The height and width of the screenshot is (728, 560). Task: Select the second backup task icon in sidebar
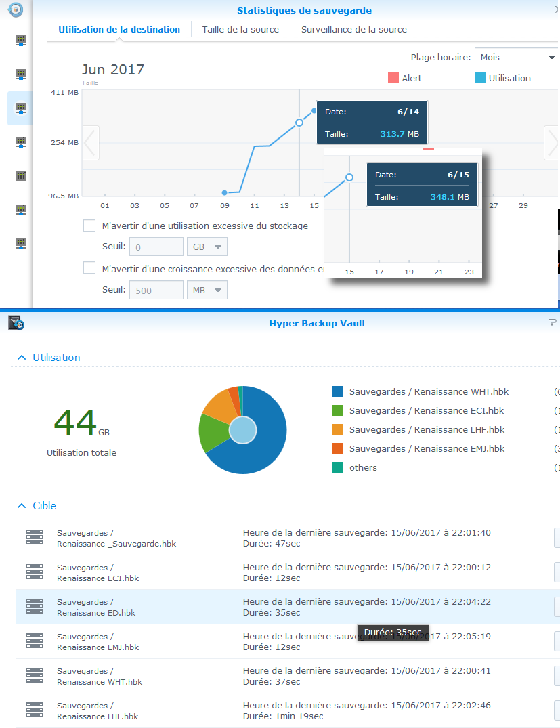(21, 74)
